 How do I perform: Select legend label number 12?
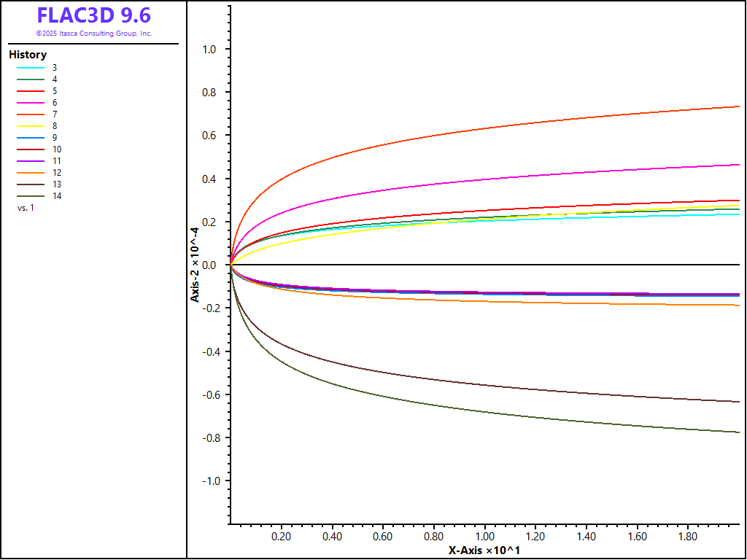[57, 173]
